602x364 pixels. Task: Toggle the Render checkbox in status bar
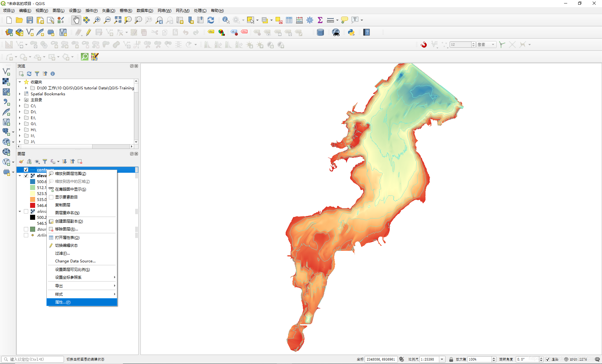tap(547, 359)
